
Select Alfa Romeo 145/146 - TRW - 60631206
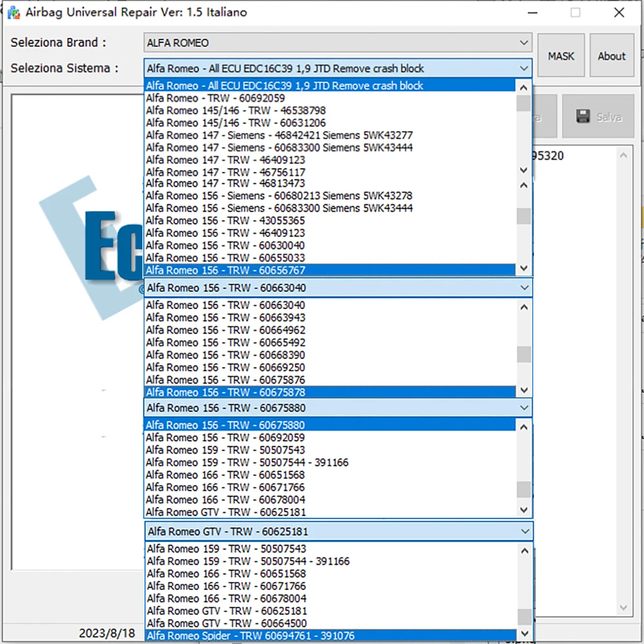point(330,122)
